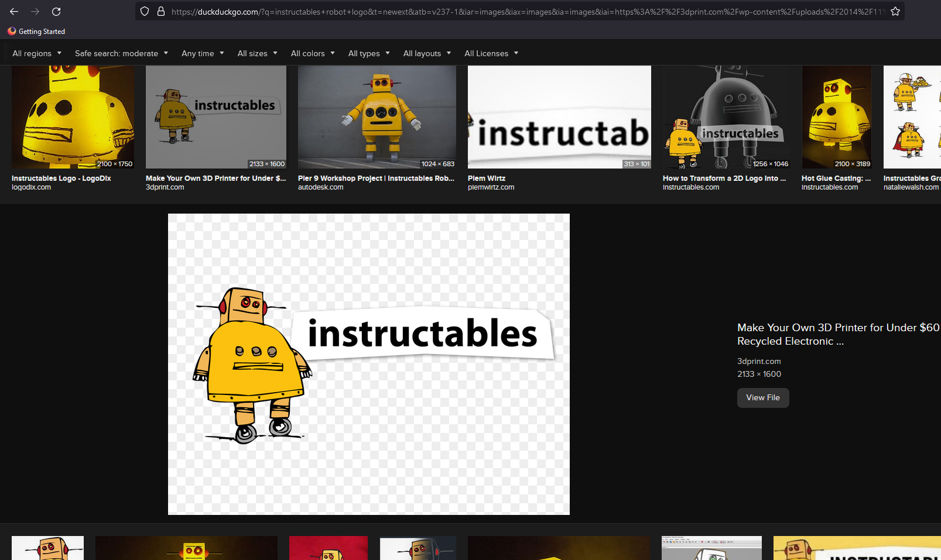Visit logodix.com source link
Viewport: 941px width, 560px height.
coord(31,187)
